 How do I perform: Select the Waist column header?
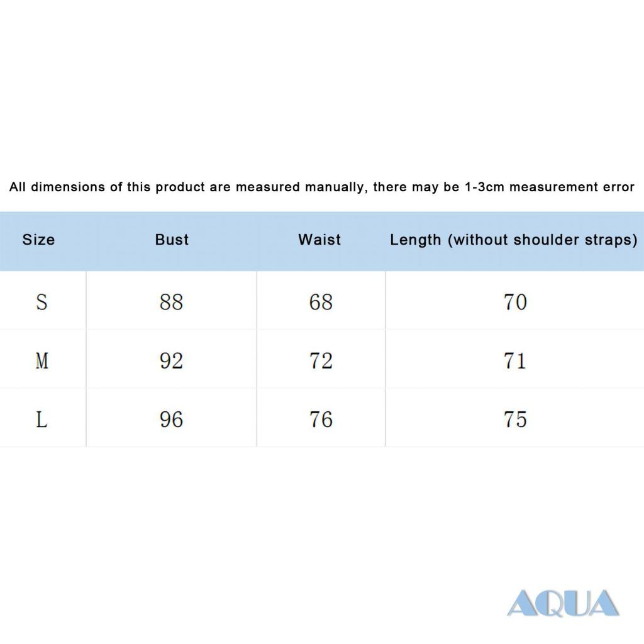pos(319,240)
